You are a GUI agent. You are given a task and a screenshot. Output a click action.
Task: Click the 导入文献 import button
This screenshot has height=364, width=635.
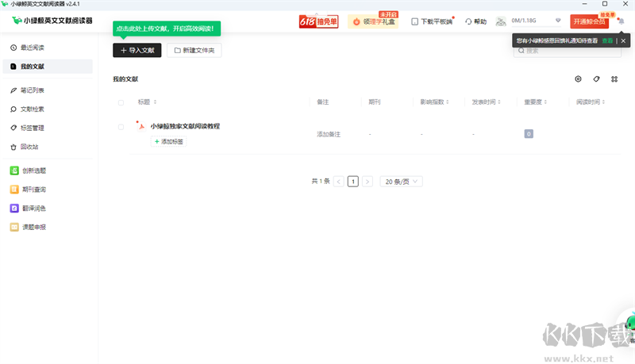(x=137, y=50)
